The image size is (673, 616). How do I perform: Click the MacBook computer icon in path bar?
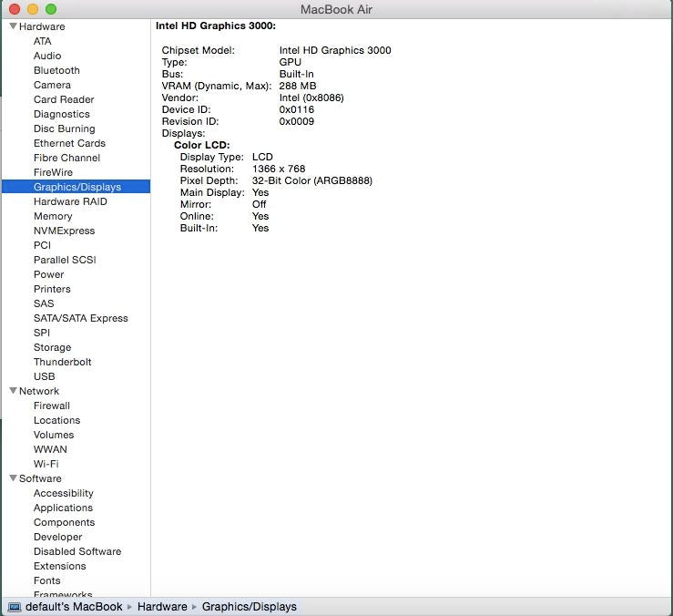click(15, 607)
